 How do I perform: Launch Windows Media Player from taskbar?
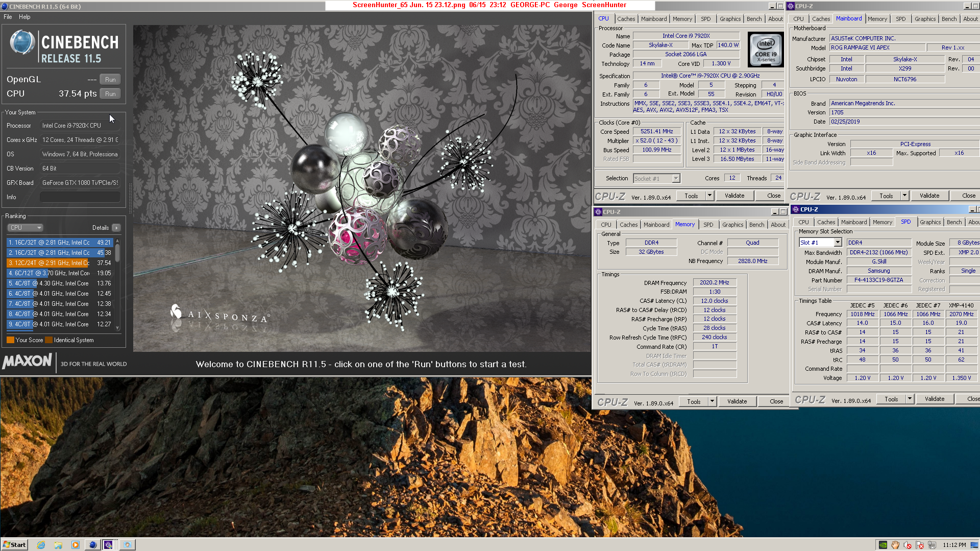pyautogui.click(x=76, y=545)
